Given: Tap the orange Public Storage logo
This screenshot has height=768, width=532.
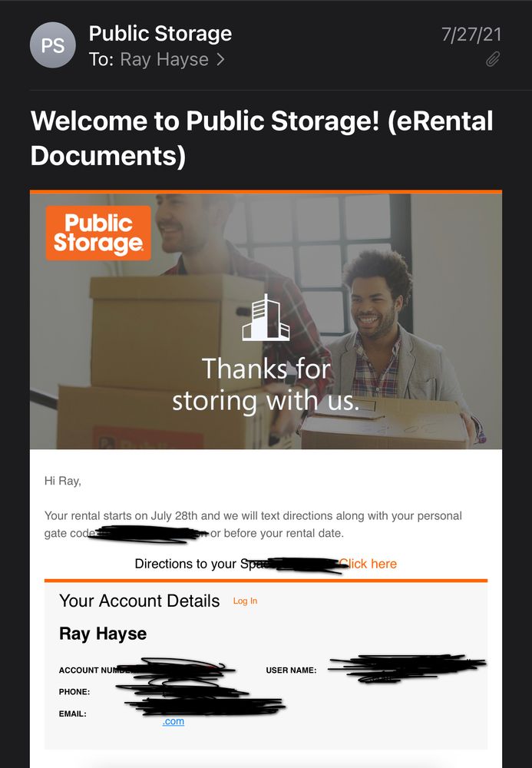Looking at the screenshot, I should [x=98, y=233].
